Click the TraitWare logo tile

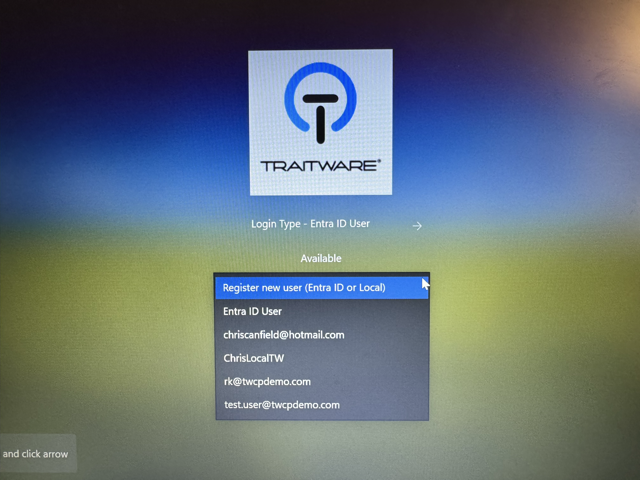(320, 122)
